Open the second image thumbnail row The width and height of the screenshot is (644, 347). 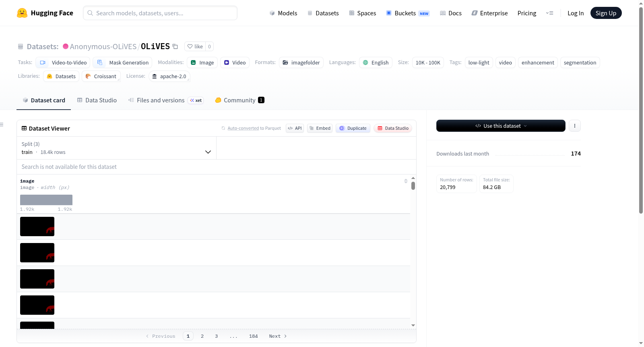pos(37,253)
